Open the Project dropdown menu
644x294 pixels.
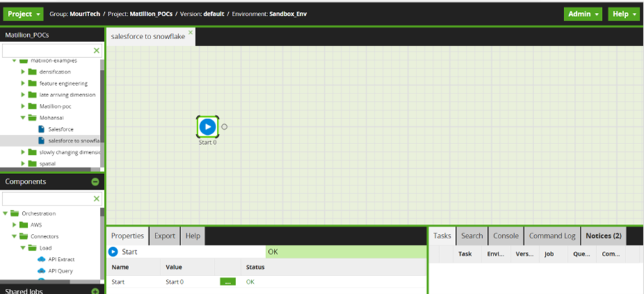25,14
